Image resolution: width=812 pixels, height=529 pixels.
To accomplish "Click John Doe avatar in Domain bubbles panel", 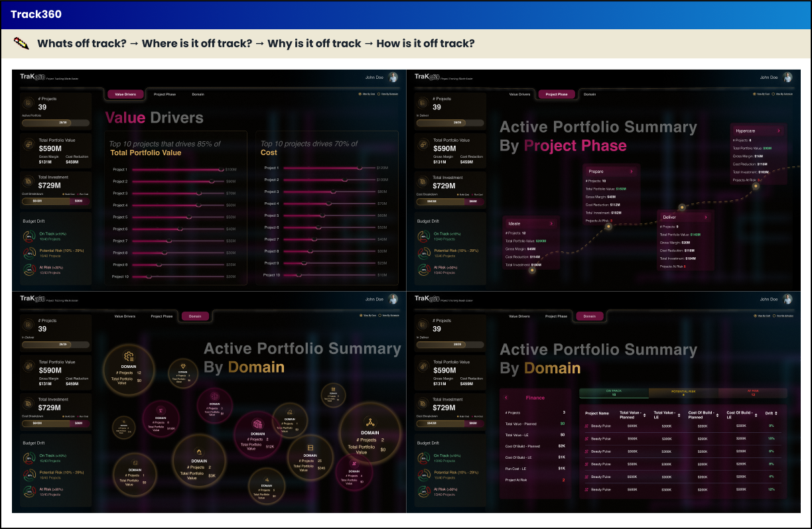I will coord(393,300).
